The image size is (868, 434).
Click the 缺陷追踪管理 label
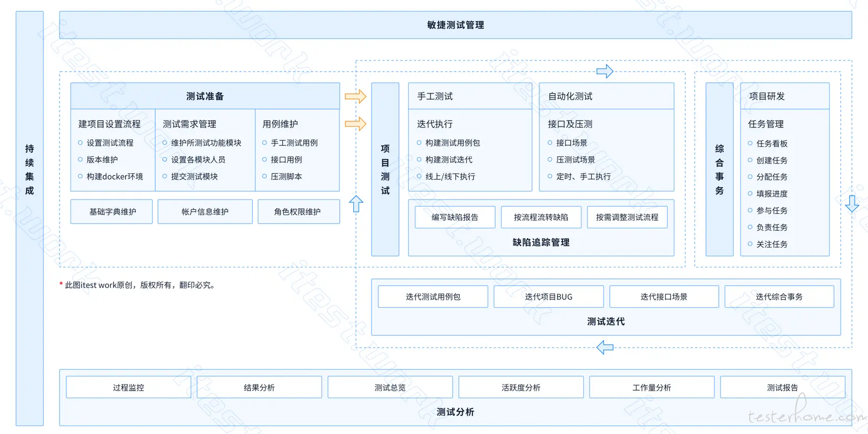[541, 242]
